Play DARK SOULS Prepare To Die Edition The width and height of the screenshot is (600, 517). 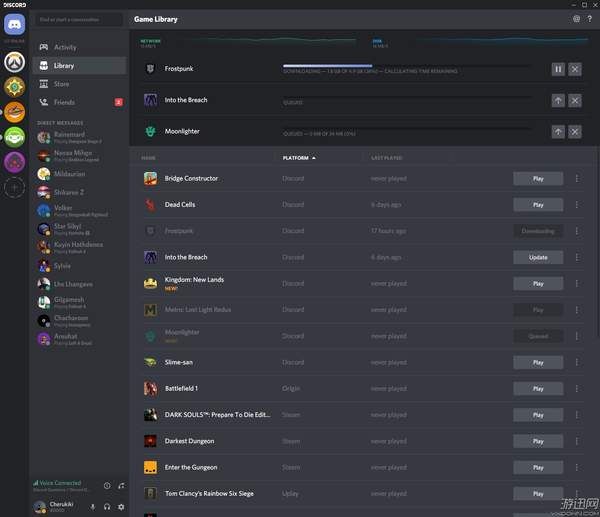(538, 415)
